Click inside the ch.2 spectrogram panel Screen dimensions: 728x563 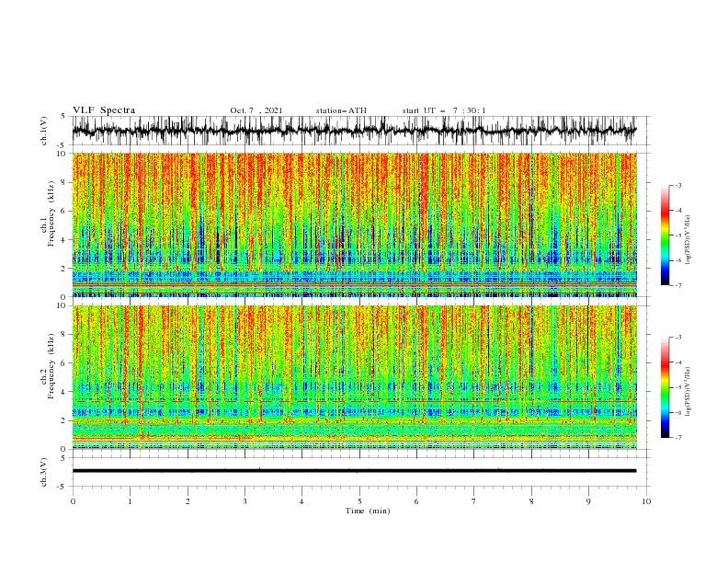pyautogui.click(x=355, y=377)
